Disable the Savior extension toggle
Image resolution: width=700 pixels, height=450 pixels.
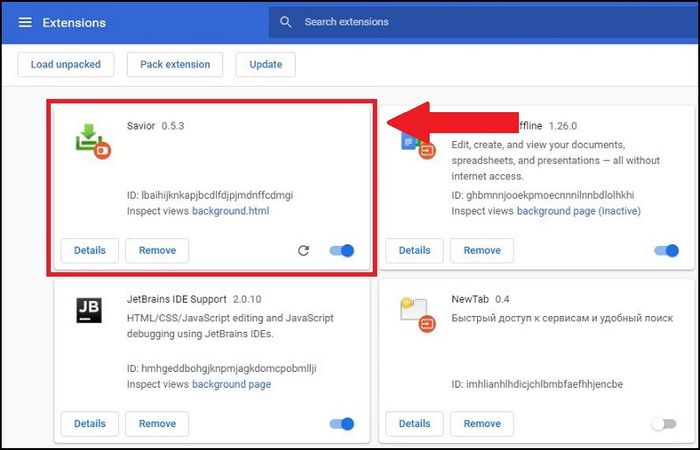tap(342, 251)
